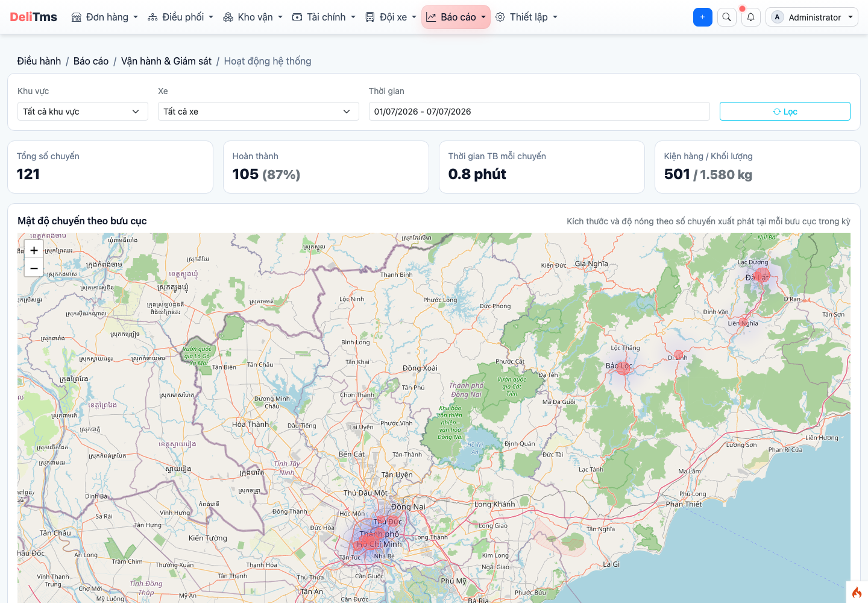The width and height of the screenshot is (868, 603).
Task: Open the Administrator account dropdown
Action: point(812,17)
